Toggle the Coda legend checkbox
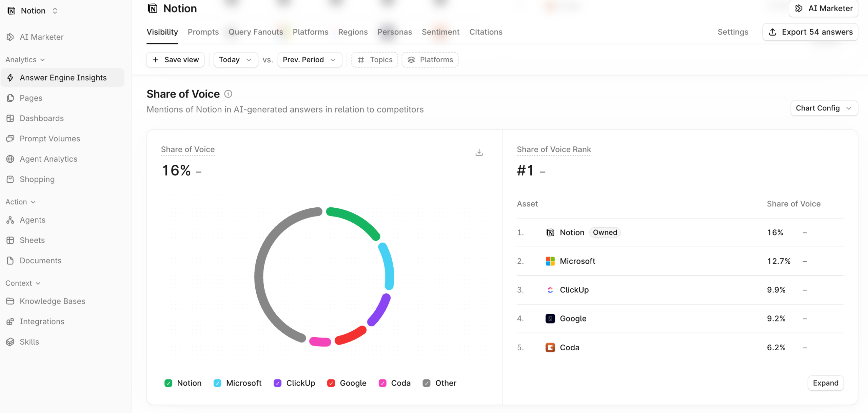The width and height of the screenshot is (868, 413). coord(382,383)
